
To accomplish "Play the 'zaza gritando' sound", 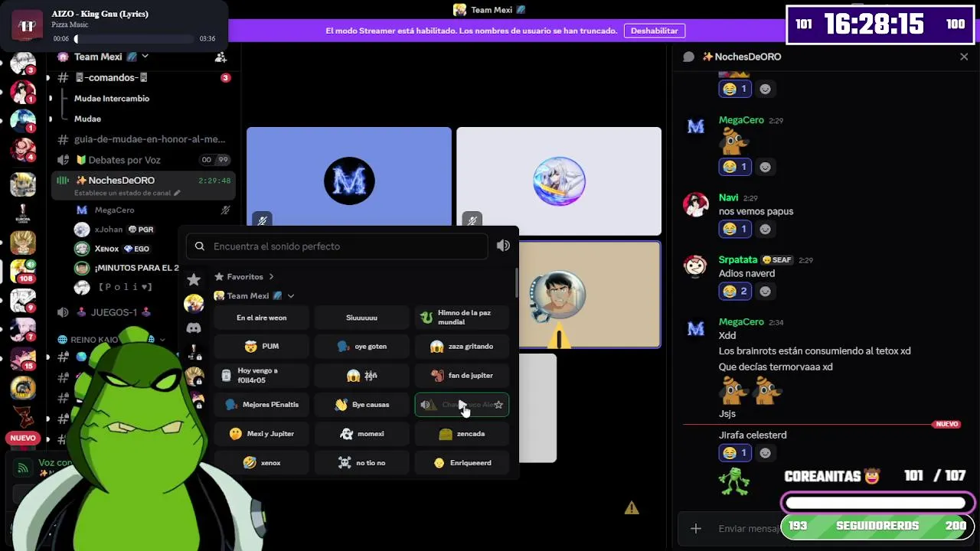I will click(462, 347).
